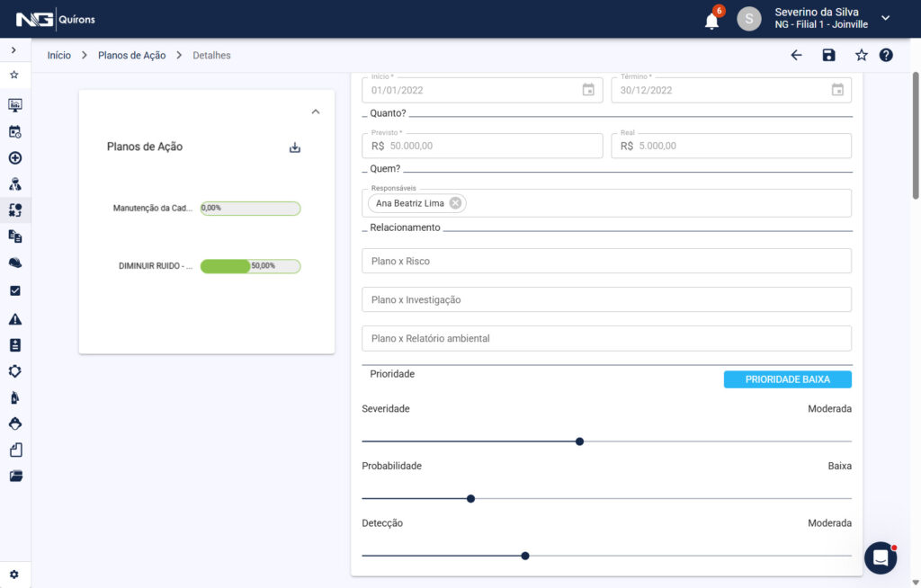
Task: Click the Responsáveis field
Action: click(607, 203)
